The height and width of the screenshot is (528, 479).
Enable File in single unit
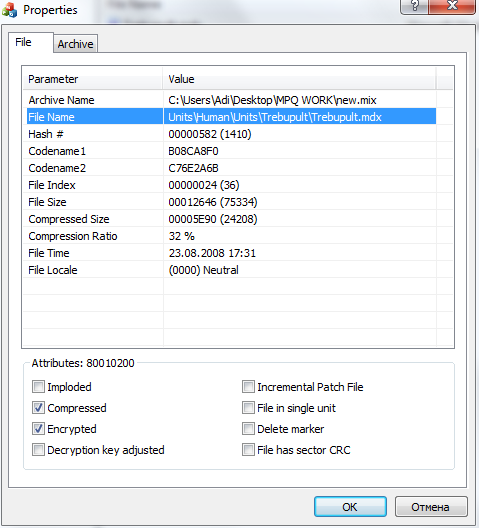248,408
